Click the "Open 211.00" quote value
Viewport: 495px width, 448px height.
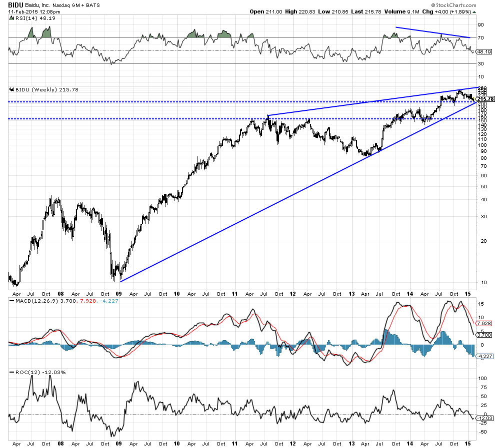266,11
